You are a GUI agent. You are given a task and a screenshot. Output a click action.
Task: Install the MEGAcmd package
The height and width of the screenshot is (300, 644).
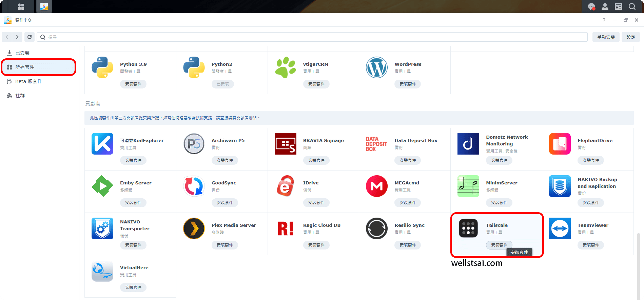coord(408,202)
